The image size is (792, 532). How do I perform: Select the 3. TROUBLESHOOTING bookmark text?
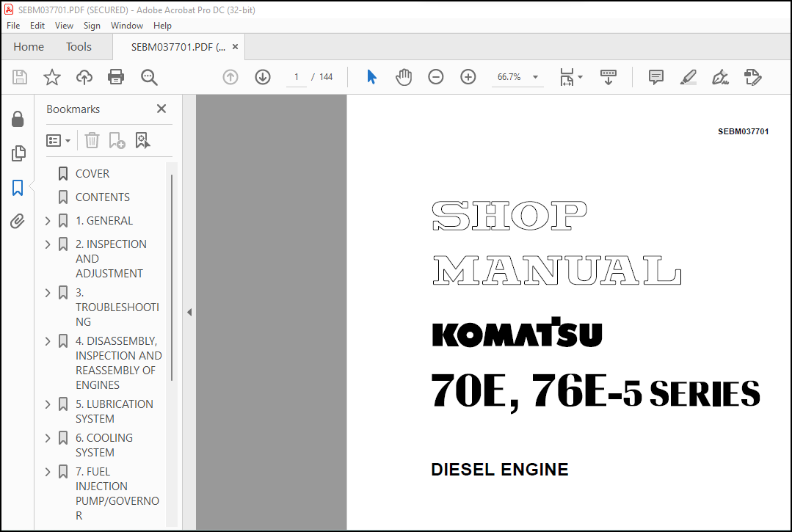(x=117, y=307)
